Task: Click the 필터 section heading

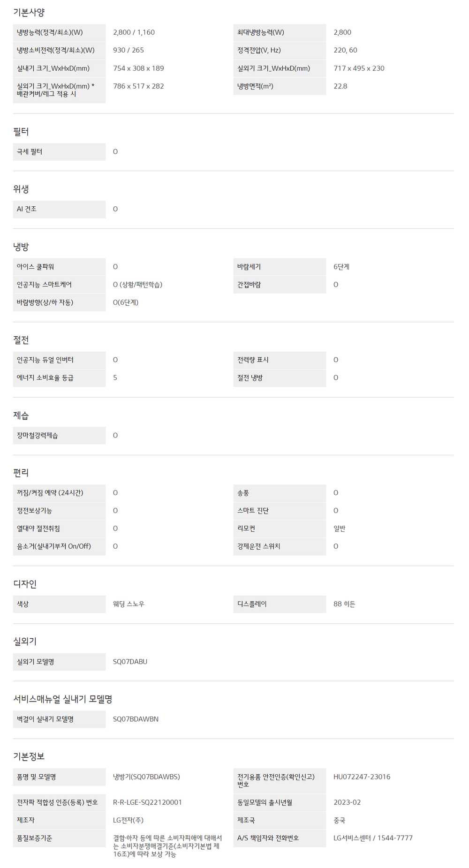Action: pos(21,132)
